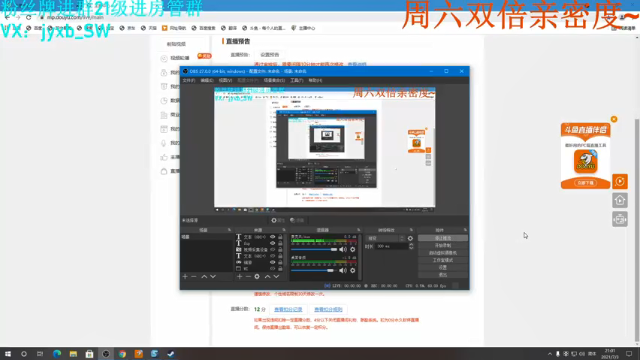Toggle visibility eye of tip text source
The width and height of the screenshot is (640, 360).
tap(272, 243)
